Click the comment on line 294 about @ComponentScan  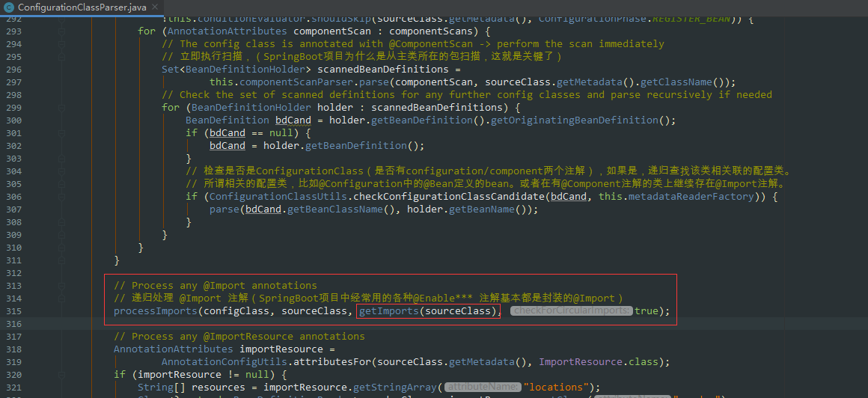tap(412, 43)
